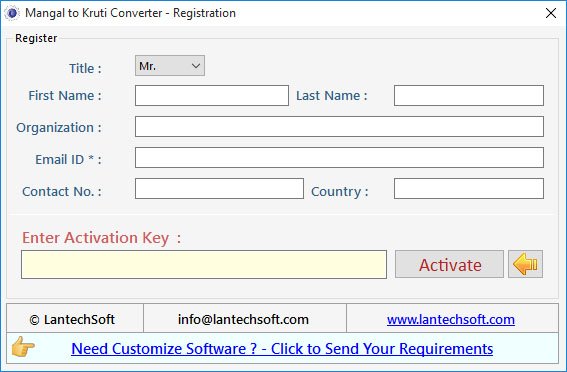The width and height of the screenshot is (567, 372).
Task: Close the Registration window
Action: (x=551, y=13)
